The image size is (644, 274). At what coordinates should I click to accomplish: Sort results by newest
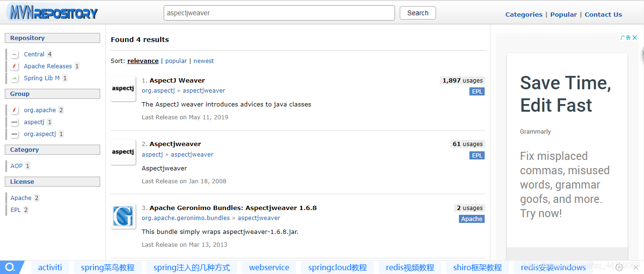point(204,61)
